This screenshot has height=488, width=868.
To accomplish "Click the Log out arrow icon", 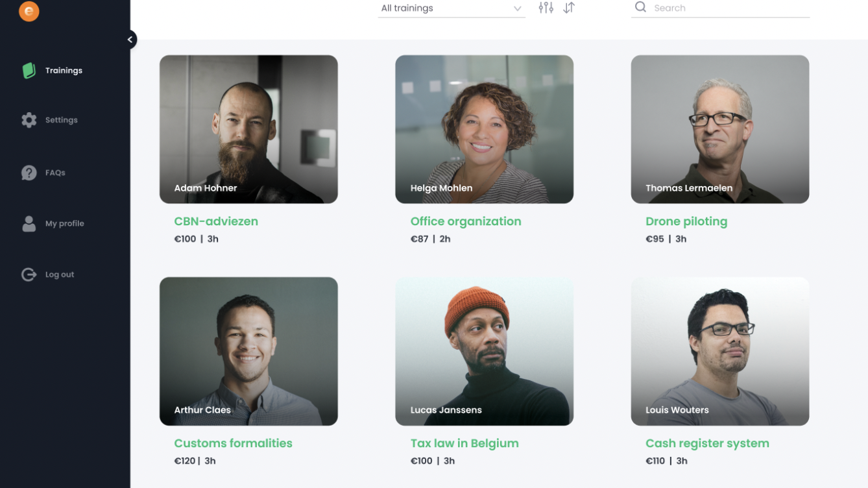I will [x=29, y=274].
